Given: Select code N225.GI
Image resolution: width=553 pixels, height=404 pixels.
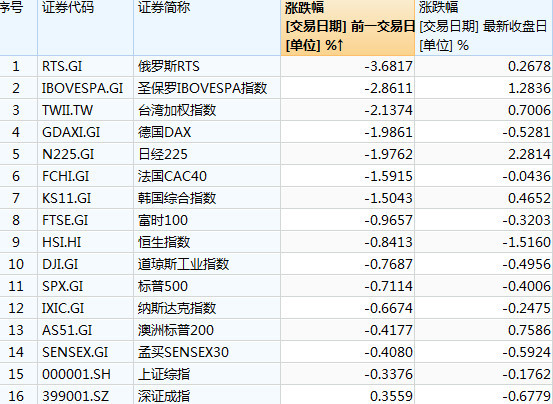Looking at the screenshot, I should [x=68, y=154].
